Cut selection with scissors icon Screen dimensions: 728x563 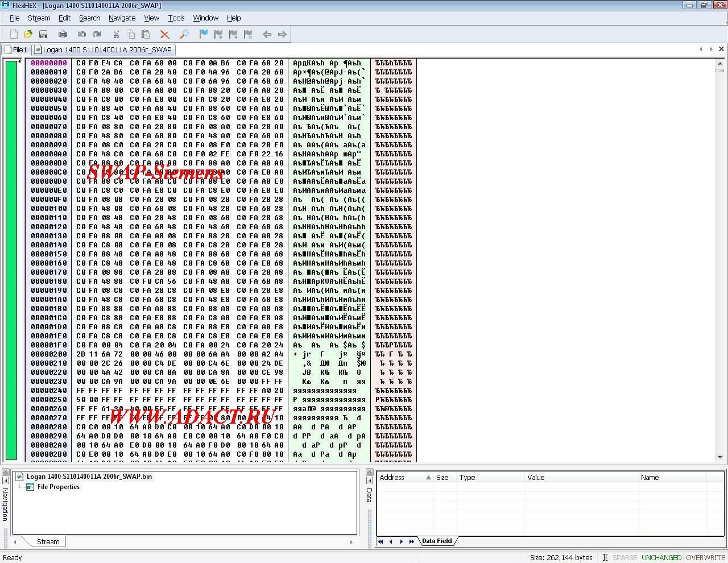click(x=116, y=35)
